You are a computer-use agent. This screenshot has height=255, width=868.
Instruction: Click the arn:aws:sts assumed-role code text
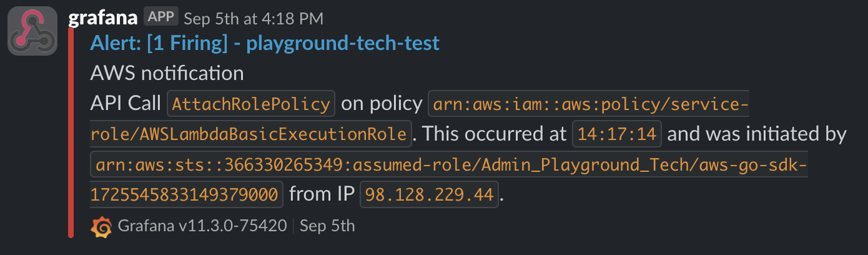point(450,164)
